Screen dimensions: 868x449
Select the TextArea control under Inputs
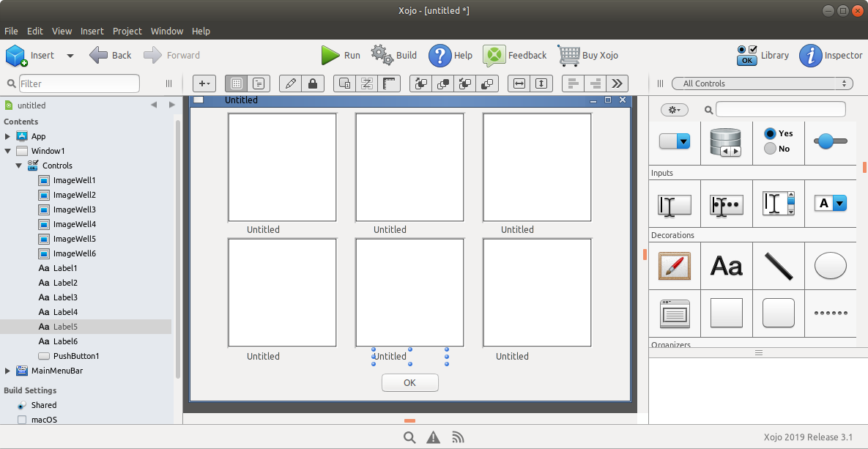coord(779,203)
